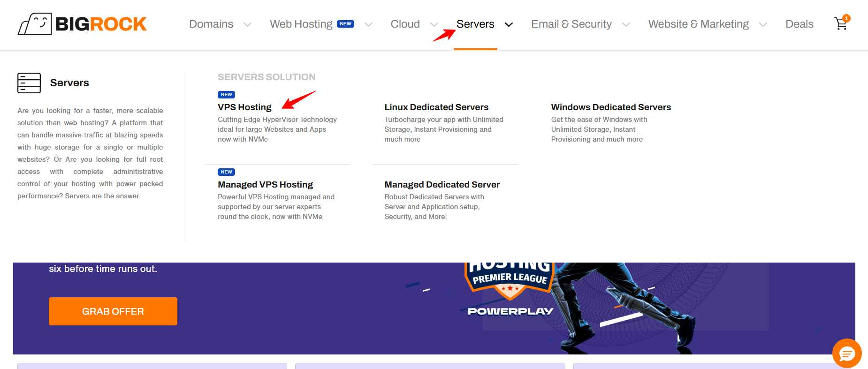This screenshot has height=369, width=868.
Task: Click the 'Get the ease of Windows' description
Action: (599, 129)
